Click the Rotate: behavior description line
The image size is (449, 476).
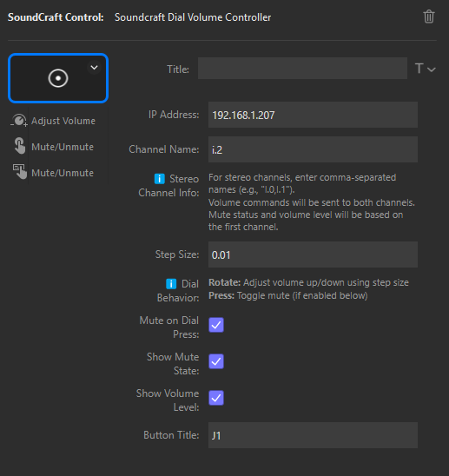pos(308,282)
